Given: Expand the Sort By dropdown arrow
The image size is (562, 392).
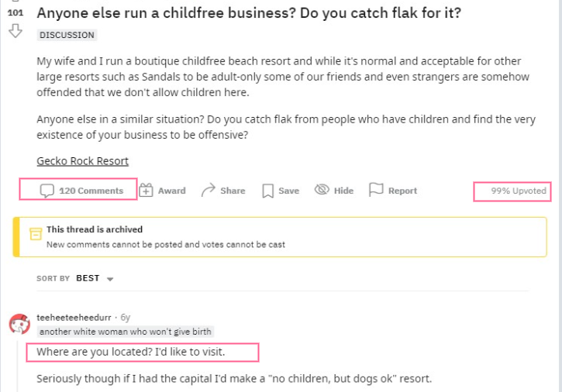Looking at the screenshot, I should tap(110, 279).
